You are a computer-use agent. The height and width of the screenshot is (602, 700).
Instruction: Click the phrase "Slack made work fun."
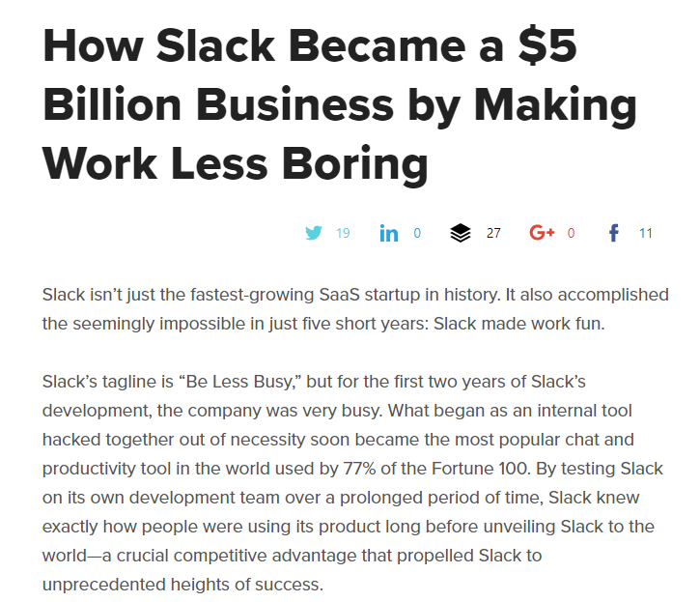519,324
